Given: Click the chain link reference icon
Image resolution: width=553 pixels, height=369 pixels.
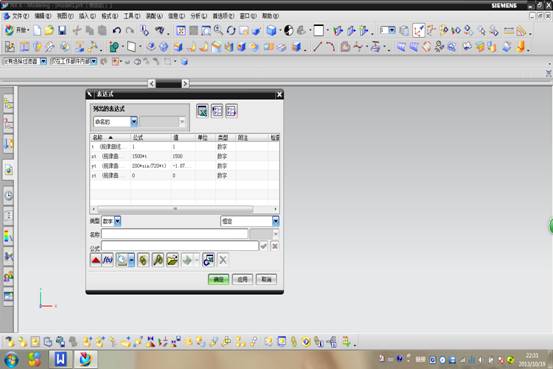Looking at the screenshot, I should 143,260.
